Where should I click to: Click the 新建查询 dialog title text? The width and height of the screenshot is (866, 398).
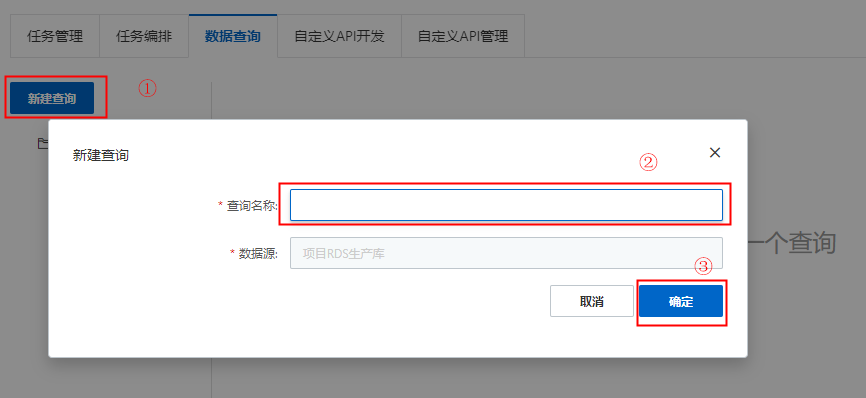coord(101,156)
